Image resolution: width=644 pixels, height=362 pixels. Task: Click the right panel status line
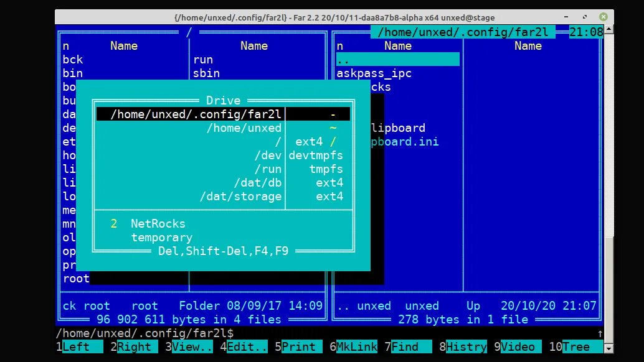466,306
